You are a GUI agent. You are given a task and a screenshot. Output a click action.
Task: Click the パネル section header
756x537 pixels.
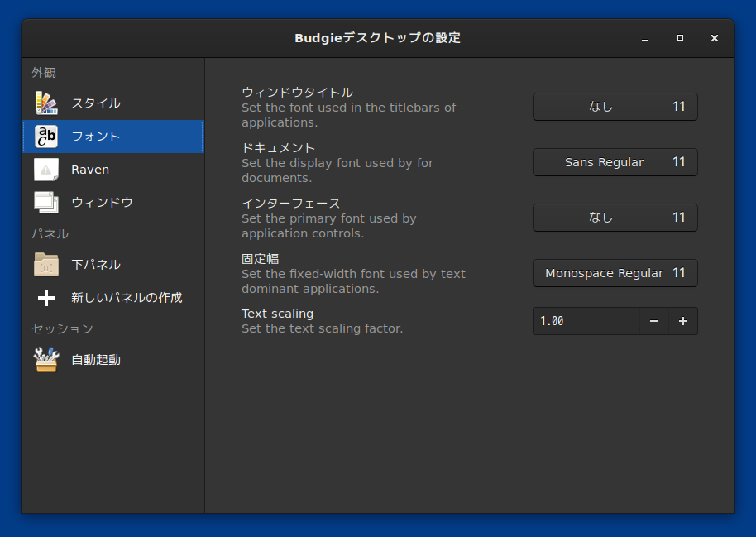(x=50, y=234)
